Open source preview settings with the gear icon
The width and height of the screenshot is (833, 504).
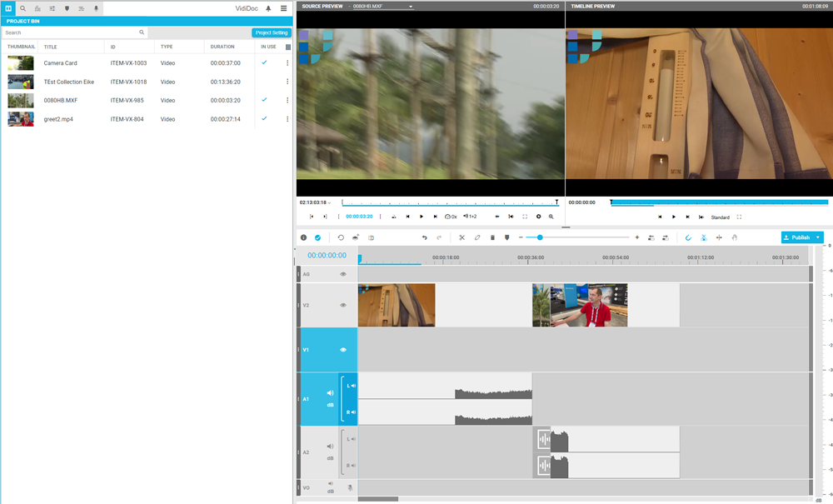click(540, 217)
